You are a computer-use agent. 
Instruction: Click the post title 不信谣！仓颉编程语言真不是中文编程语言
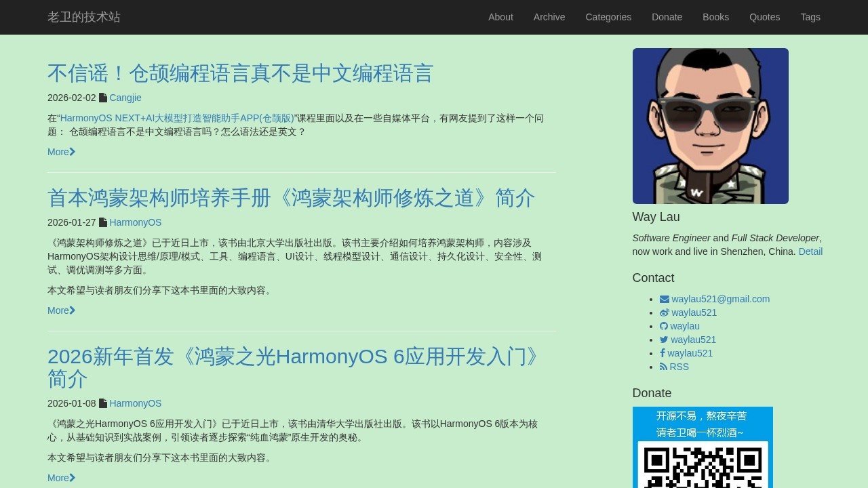[x=239, y=73]
